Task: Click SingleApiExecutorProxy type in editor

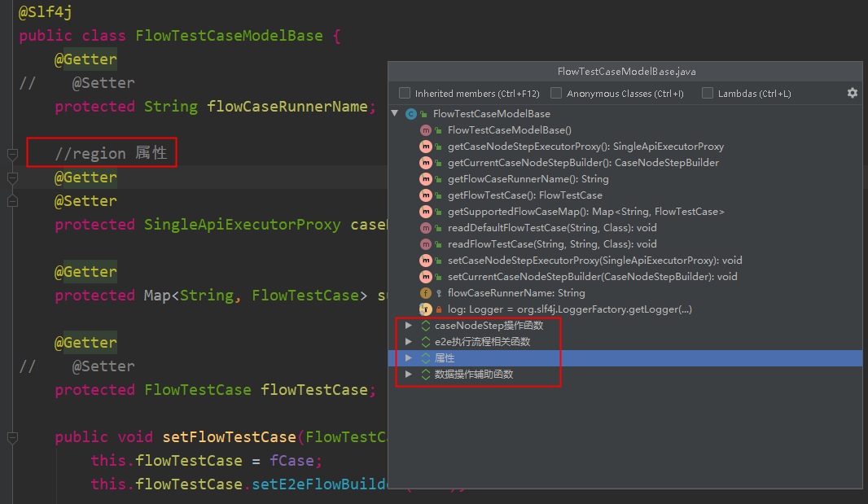Action: 242,224
